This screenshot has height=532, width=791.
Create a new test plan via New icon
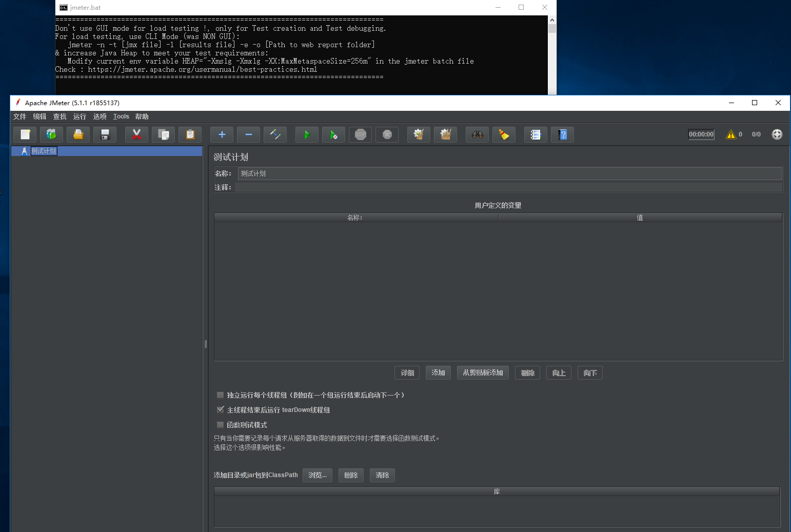click(x=25, y=134)
